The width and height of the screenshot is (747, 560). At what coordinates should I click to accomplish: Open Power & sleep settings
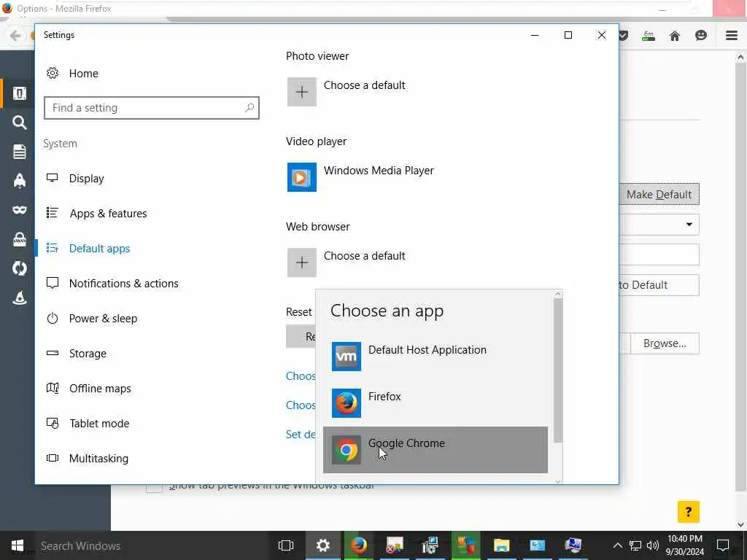[x=103, y=319]
